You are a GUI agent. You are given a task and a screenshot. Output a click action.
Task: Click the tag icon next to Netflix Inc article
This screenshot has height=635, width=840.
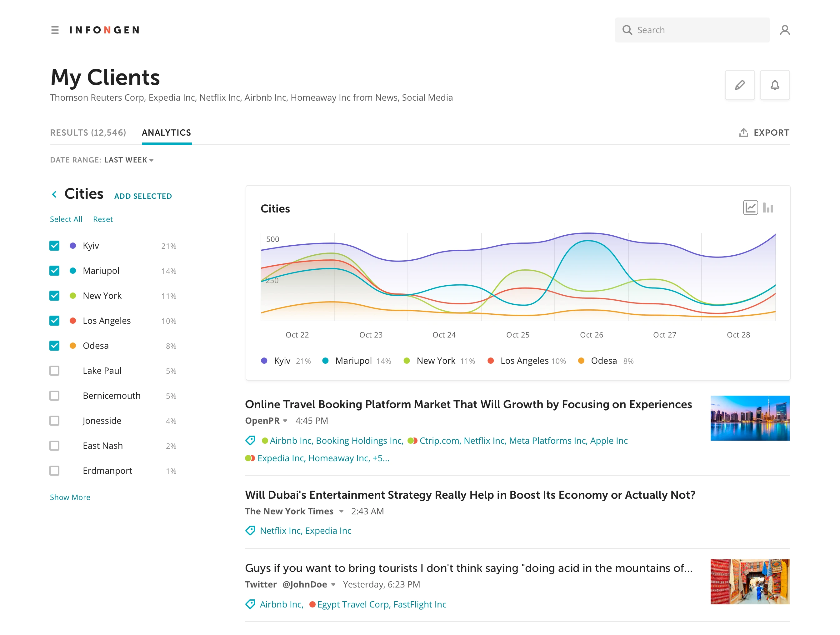coord(250,531)
